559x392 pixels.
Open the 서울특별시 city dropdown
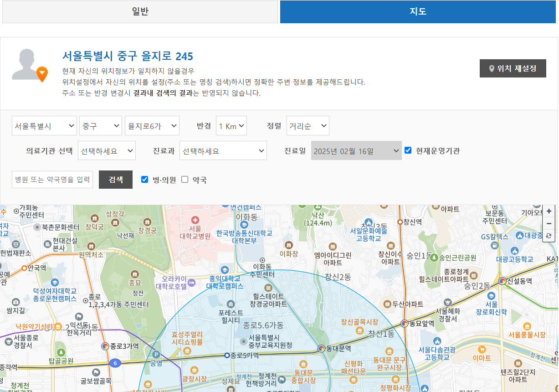(x=44, y=126)
